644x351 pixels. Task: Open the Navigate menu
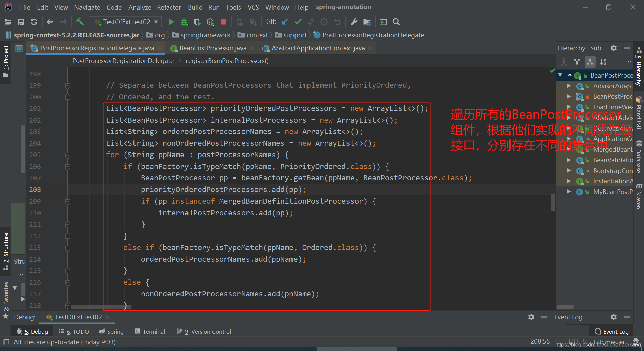click(87, 7)
